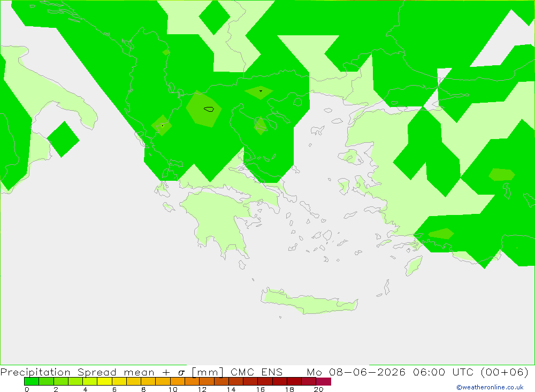The image size is (535, 392).
Task: Click the bright green 0–1 mm legend swatch
Action: click(x=32, y=381)
